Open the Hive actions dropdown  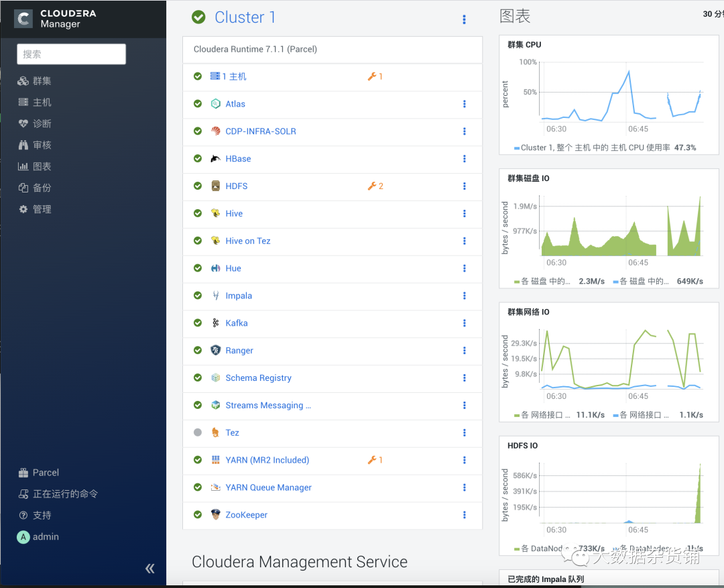click(x=464, y=213)
